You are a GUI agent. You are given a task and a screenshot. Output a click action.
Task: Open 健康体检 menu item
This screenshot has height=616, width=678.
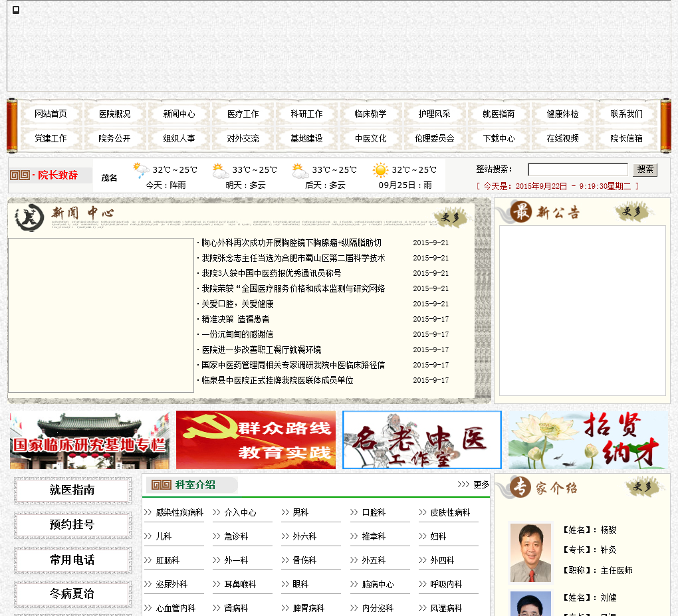coord(562,114)
